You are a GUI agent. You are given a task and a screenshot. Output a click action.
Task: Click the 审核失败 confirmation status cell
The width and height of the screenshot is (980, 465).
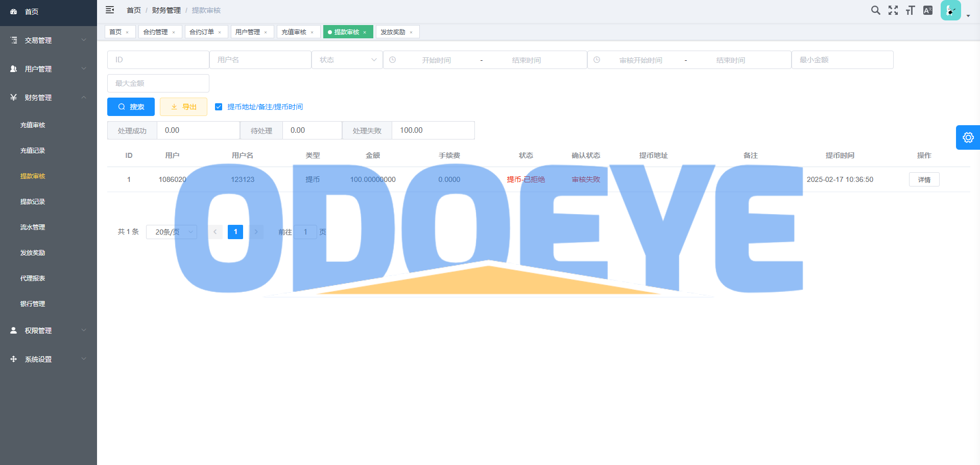(586, 180)
